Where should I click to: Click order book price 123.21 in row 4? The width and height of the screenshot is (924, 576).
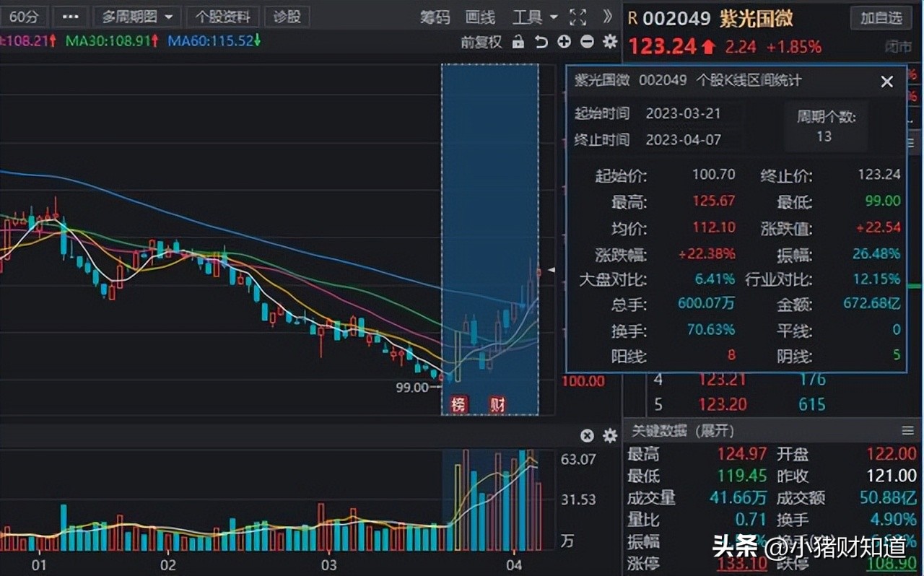[x=723, y=380]
